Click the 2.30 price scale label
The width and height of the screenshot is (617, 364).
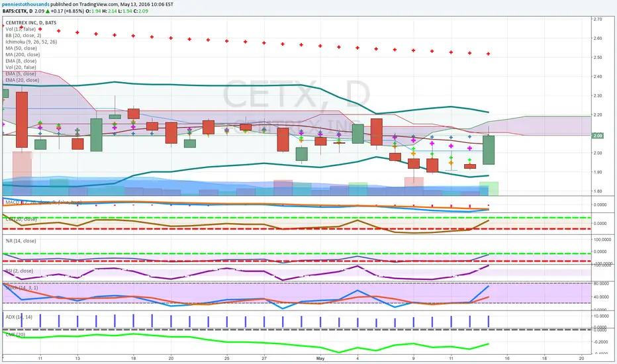tap(597, 95)
